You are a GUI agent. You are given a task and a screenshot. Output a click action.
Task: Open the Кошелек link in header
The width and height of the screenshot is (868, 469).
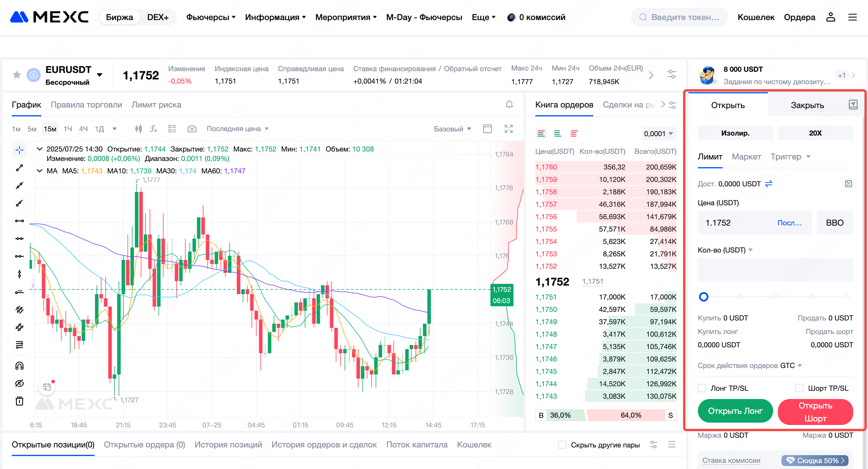pos(756,17)
